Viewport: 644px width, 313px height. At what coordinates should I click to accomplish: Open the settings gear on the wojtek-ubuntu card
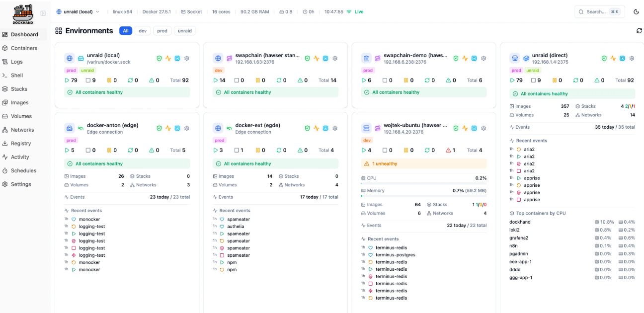point(483,128)
